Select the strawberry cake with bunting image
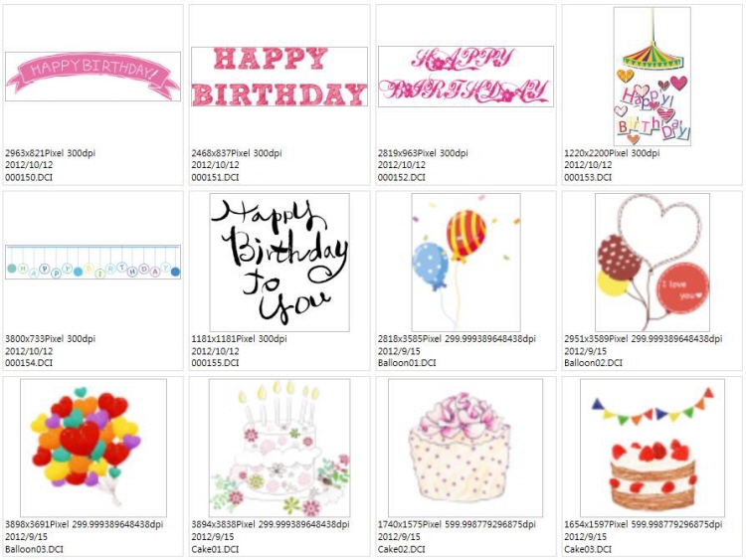746x560 pixels. point(653,448)
